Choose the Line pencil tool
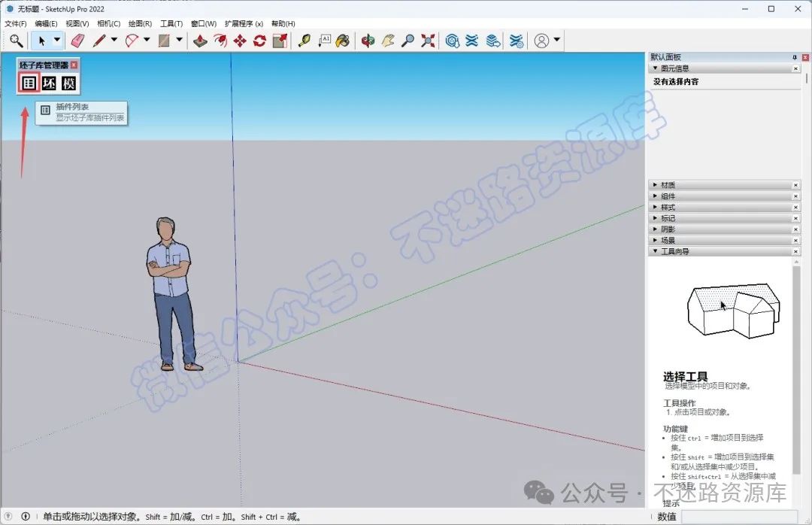 pos(99,41)
